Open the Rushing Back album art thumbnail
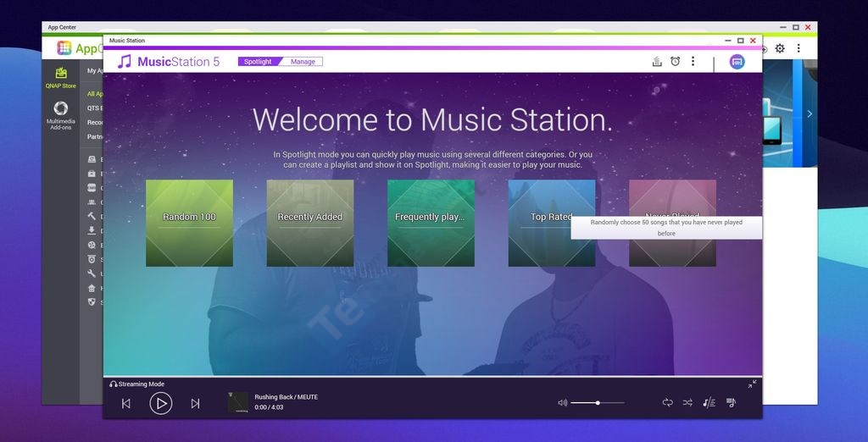Screen dimensions: 868x442 [x=238, y=402]
